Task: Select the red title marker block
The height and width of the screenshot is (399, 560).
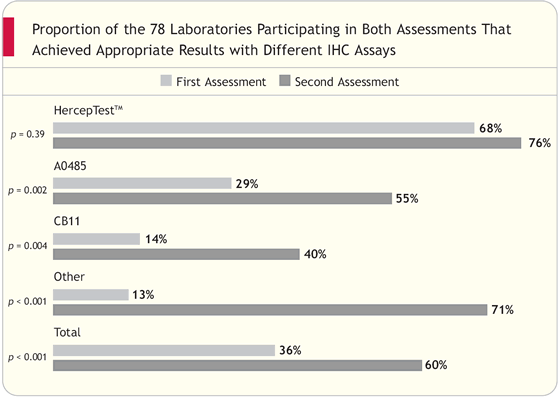Action: coord(9,37)
